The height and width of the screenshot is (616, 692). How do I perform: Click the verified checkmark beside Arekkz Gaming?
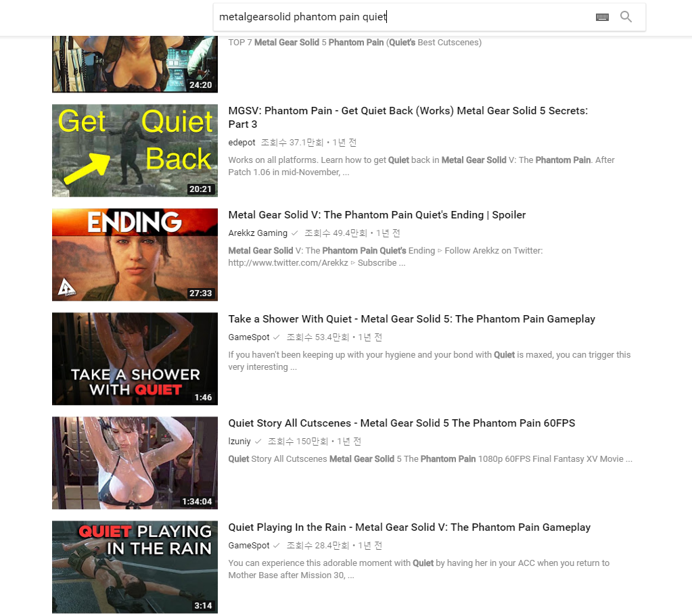pos(294,233)
